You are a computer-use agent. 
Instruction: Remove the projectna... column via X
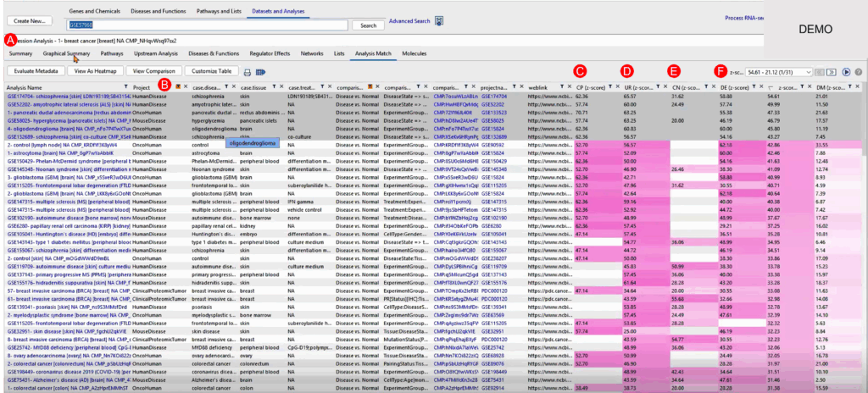tap(521, 87)
